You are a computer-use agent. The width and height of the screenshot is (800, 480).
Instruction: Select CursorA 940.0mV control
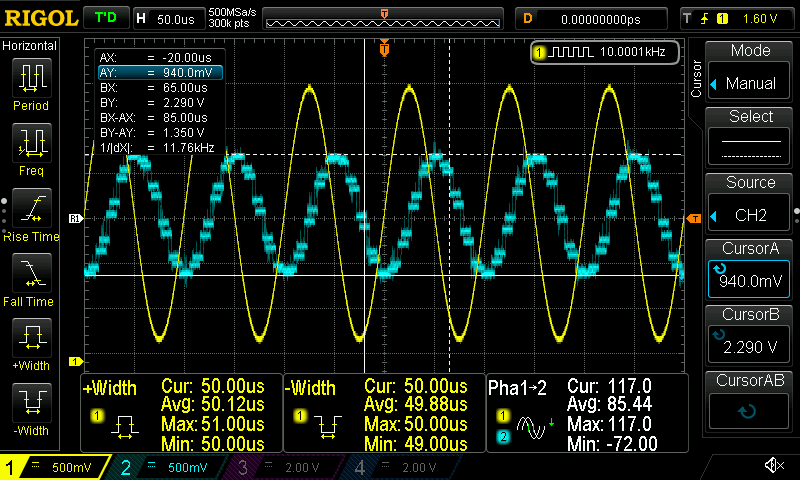tap(751, 270)
